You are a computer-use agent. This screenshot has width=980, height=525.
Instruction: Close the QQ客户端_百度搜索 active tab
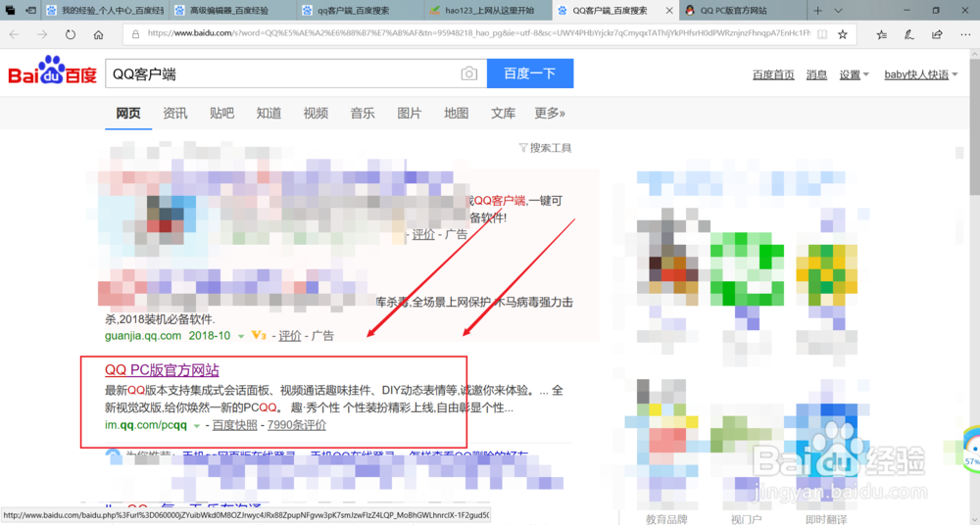point(668,11)
